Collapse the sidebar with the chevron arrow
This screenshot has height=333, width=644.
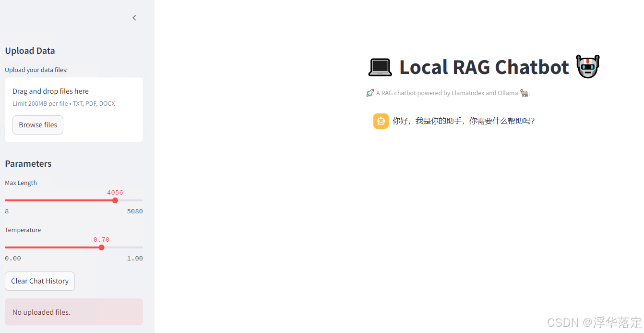[134, 18]
